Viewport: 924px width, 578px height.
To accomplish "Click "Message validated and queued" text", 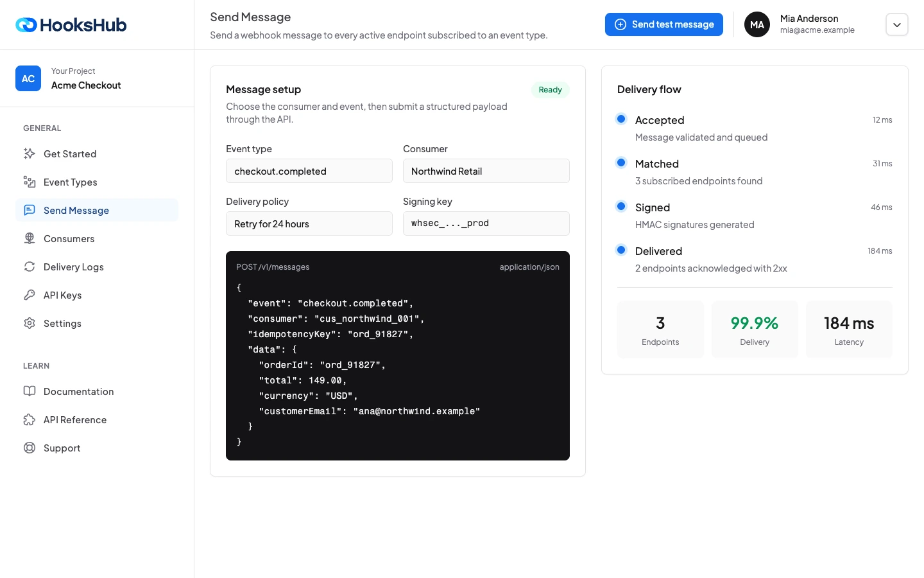I will click(701, 137).
